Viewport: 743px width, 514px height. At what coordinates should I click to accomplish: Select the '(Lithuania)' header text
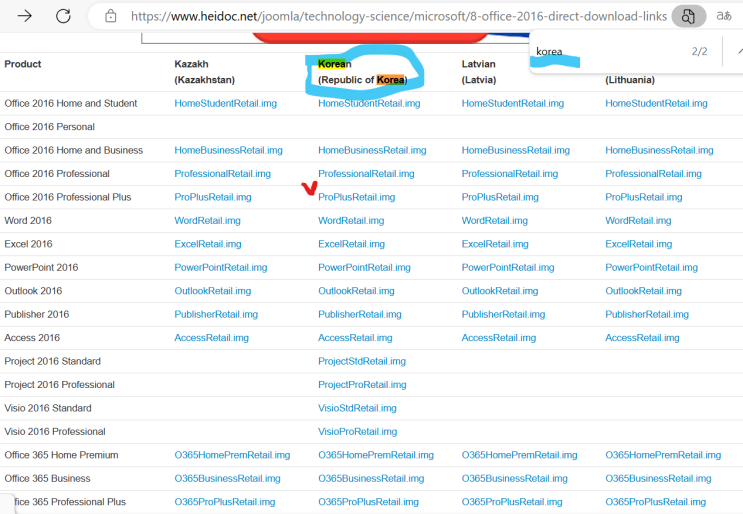coord(630,80)
